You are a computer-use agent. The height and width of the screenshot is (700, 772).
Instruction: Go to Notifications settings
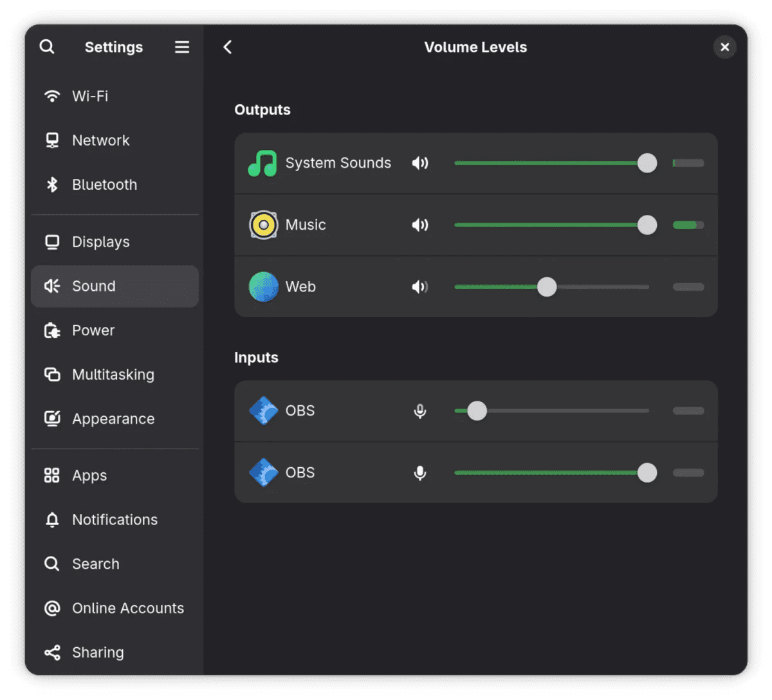115,520
